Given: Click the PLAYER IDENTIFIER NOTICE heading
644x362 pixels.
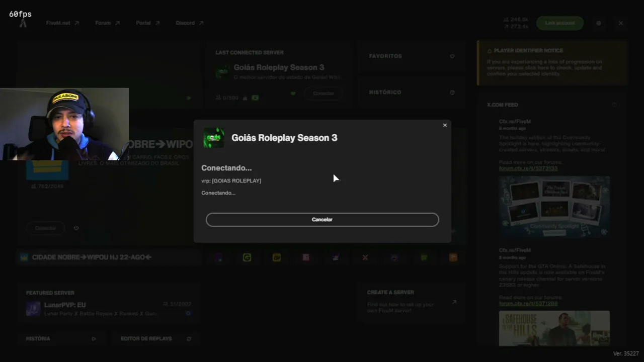Looking at the screenshot, I should [x=528, y=51].
